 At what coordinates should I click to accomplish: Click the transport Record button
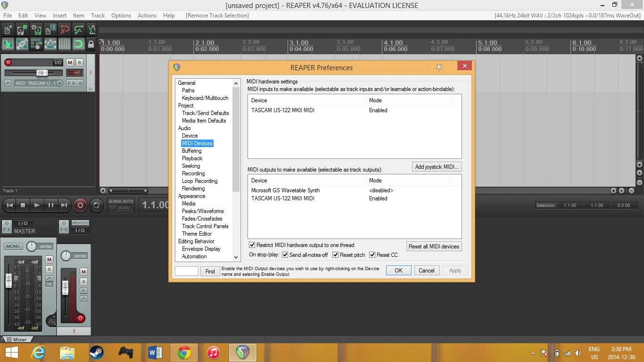(x=80, y=205)
